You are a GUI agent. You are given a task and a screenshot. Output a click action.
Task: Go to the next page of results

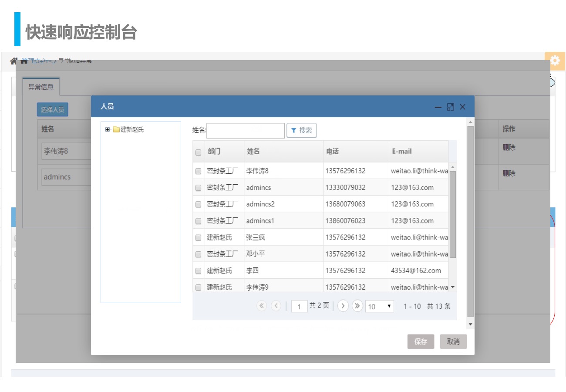click(x=343, y=306)
